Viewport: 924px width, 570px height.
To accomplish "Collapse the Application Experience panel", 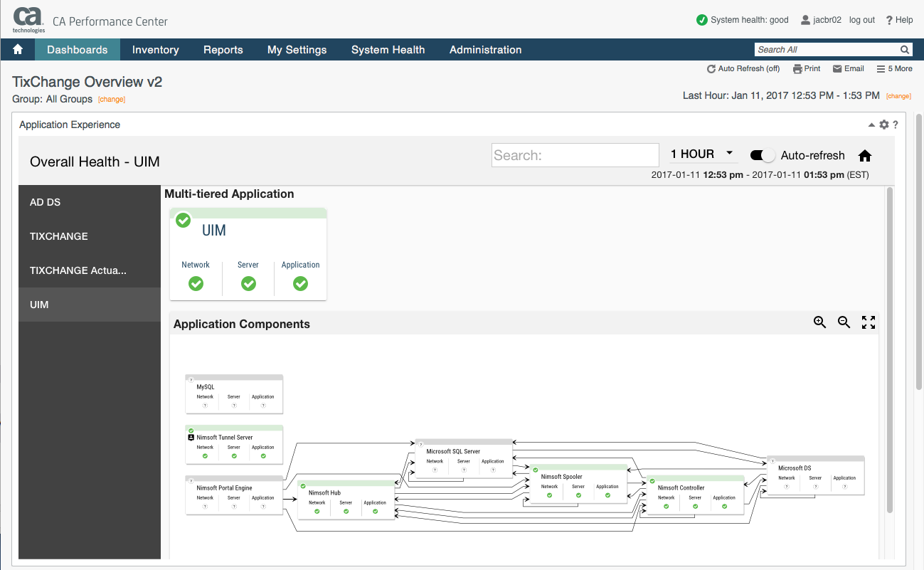I will click(871, 125).
